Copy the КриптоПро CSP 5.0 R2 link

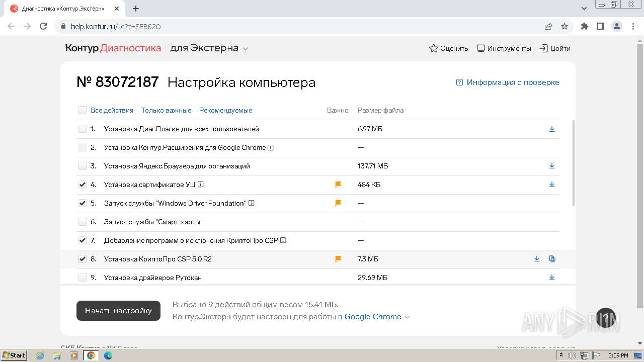(x=552, y=259)
